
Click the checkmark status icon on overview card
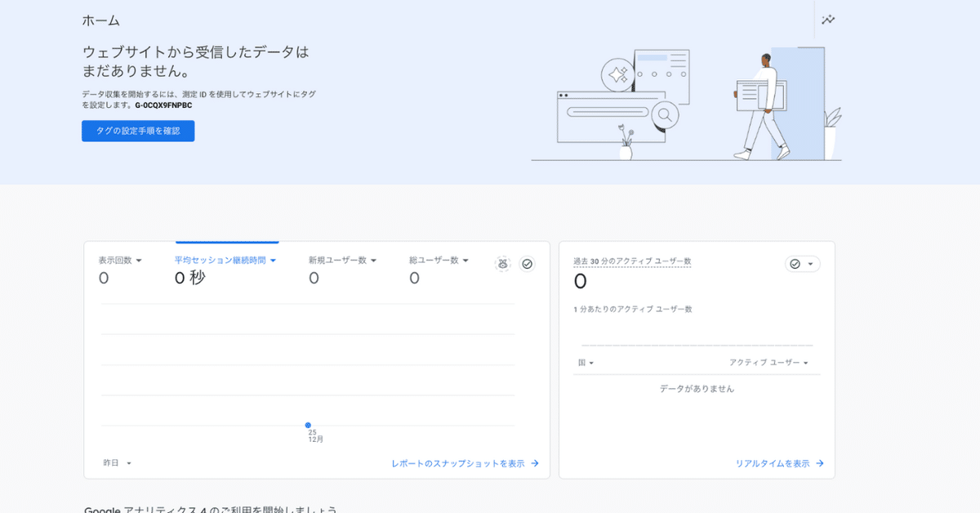pyautogui.click(x=528, y=264)
